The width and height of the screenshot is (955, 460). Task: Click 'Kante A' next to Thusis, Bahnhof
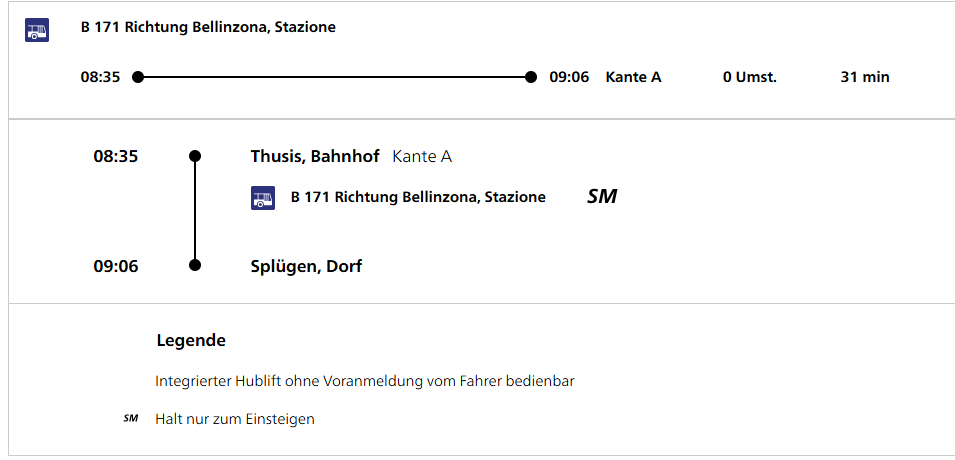pos(422,156)
